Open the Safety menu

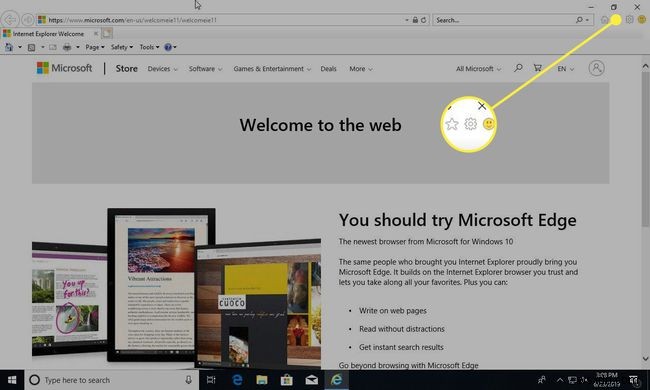click(x=122, y=47)
